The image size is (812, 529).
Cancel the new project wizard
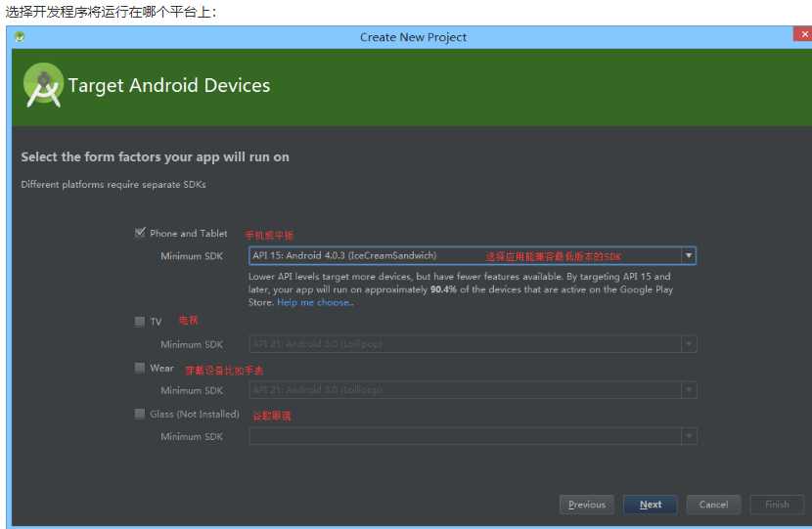(713, 505)
